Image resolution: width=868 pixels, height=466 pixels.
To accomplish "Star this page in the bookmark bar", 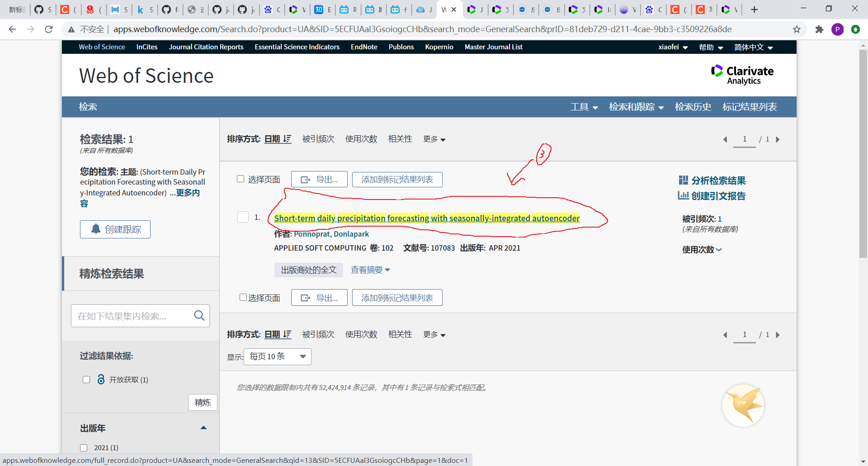I will tap(797, 29).
